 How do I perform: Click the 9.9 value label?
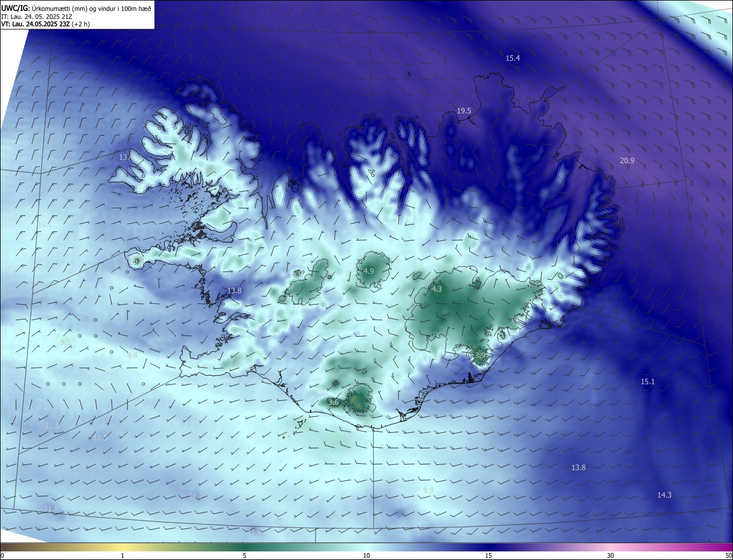pos(428,490)
